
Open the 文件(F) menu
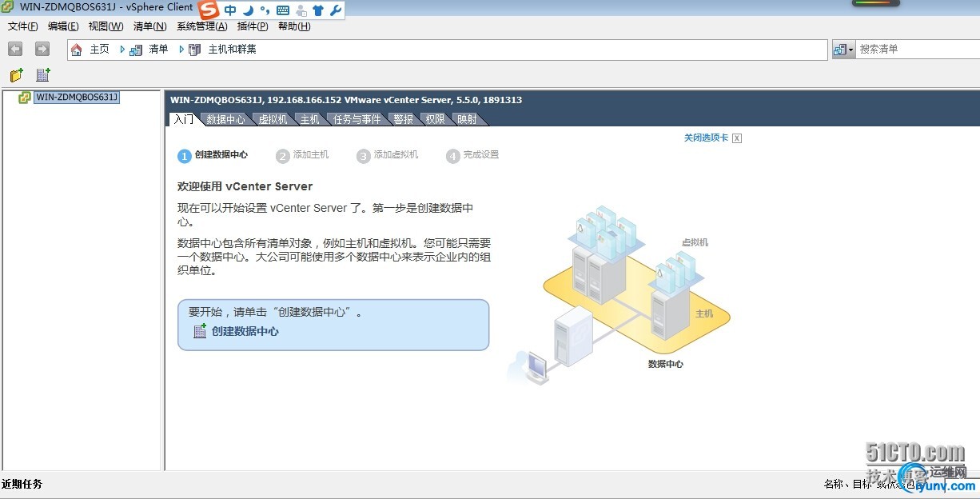(23, 26)
